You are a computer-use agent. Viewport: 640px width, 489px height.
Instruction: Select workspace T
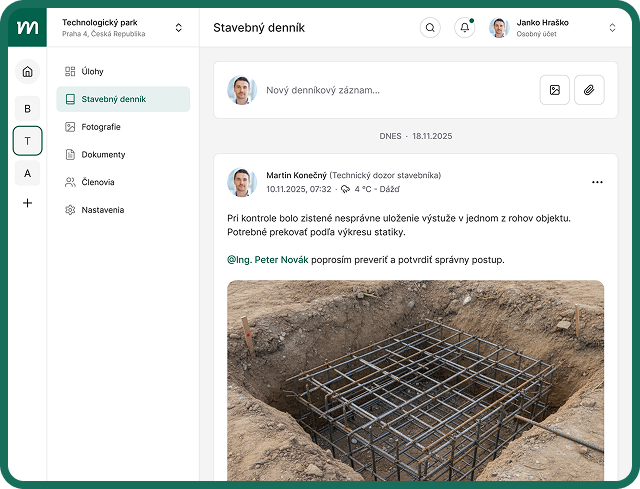coord(27,141)
